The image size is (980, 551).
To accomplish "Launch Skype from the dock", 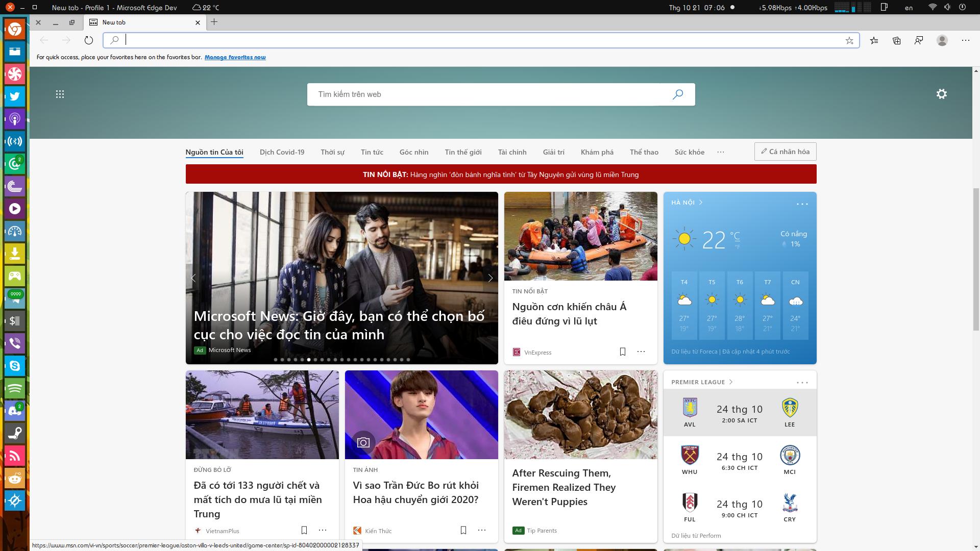I will (x=15, y=366).
